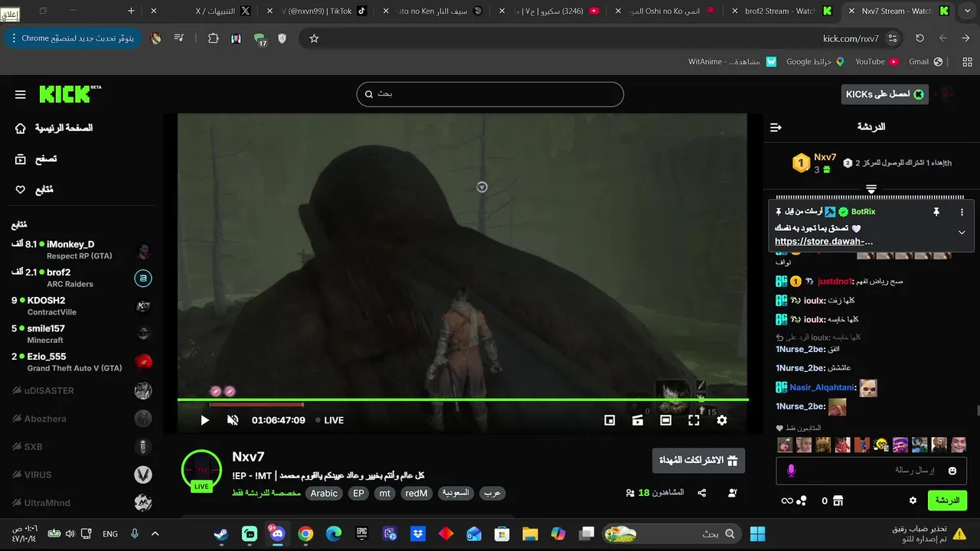Open Chrome three-dot update menu
The height and width of the screenshot is (551, 980).
tap(14, 38)
